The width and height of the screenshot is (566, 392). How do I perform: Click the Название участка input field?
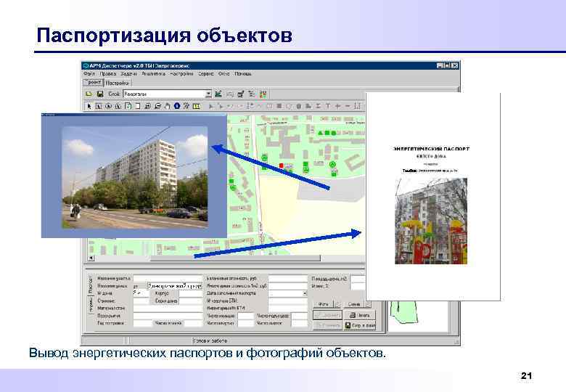pyautogui.click(x=168, y=278)
